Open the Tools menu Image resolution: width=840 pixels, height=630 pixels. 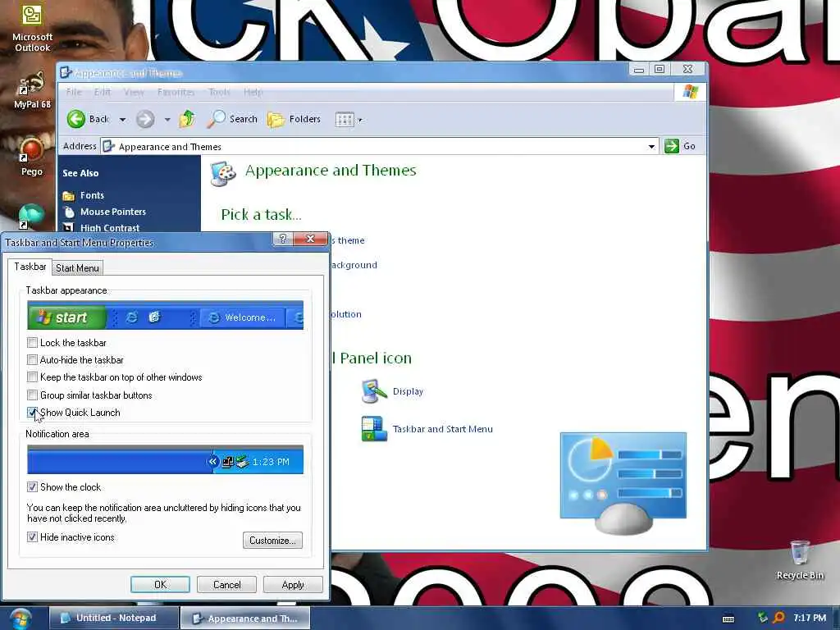pos(220,92)
